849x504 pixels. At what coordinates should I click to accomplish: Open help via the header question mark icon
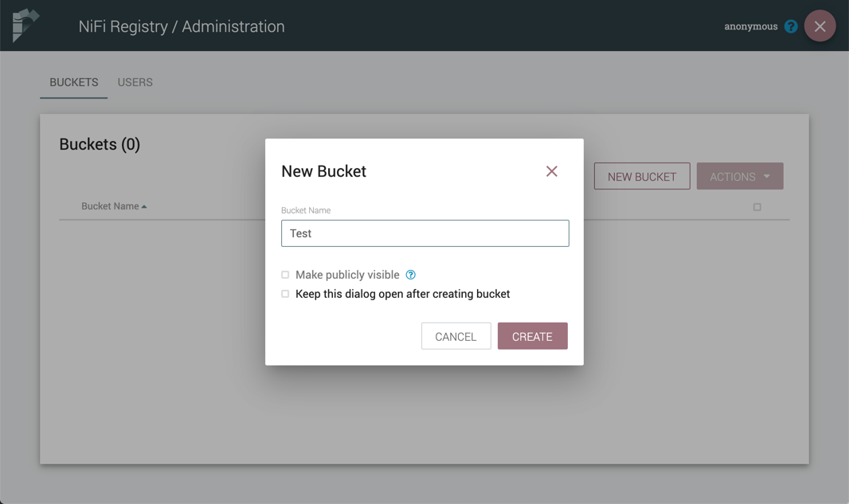[x=791, y=26]
